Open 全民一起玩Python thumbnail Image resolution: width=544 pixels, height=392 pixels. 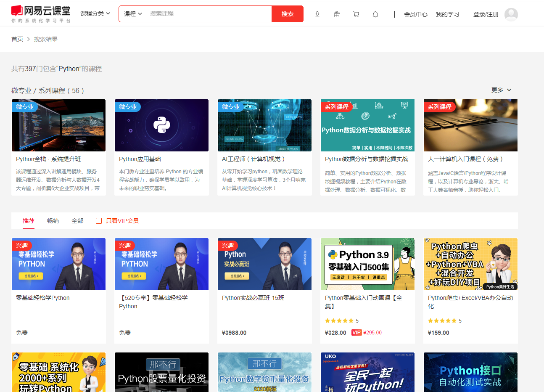[367, 372]
